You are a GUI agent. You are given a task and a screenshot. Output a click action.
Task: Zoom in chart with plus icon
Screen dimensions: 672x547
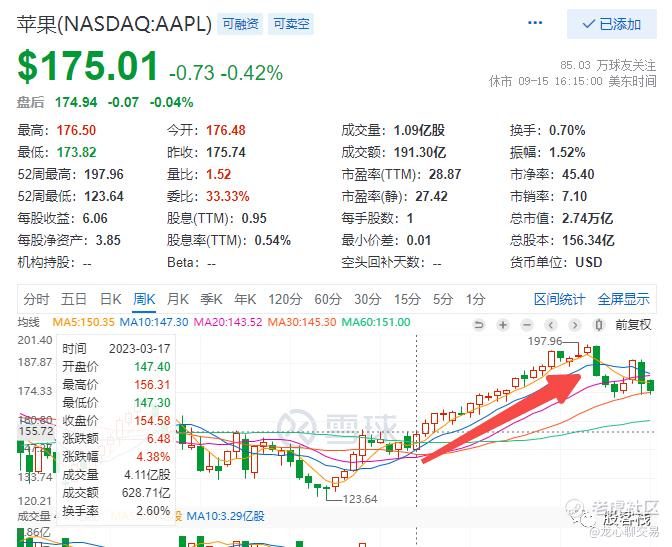503,325
